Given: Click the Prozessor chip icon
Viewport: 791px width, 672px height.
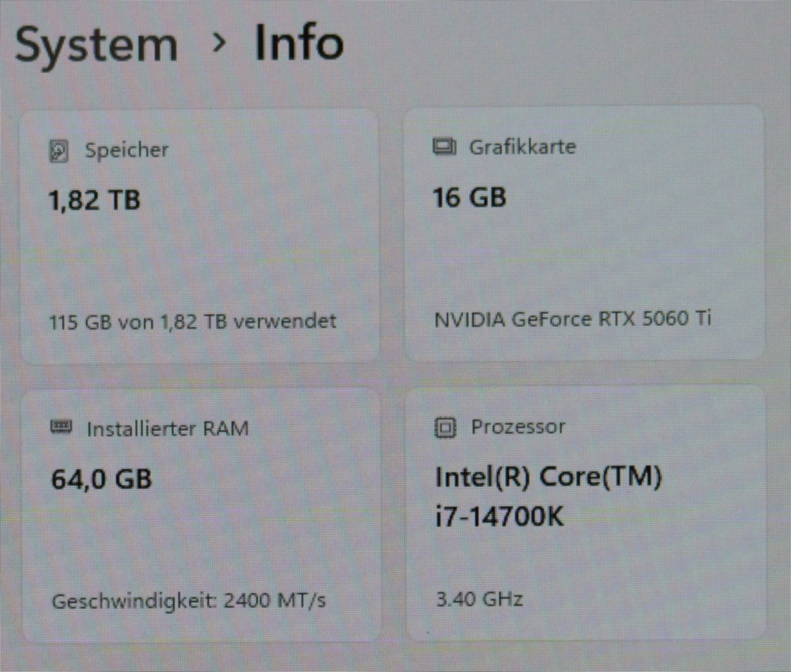Looking at the screenshot, I should (x=445, y=427).
